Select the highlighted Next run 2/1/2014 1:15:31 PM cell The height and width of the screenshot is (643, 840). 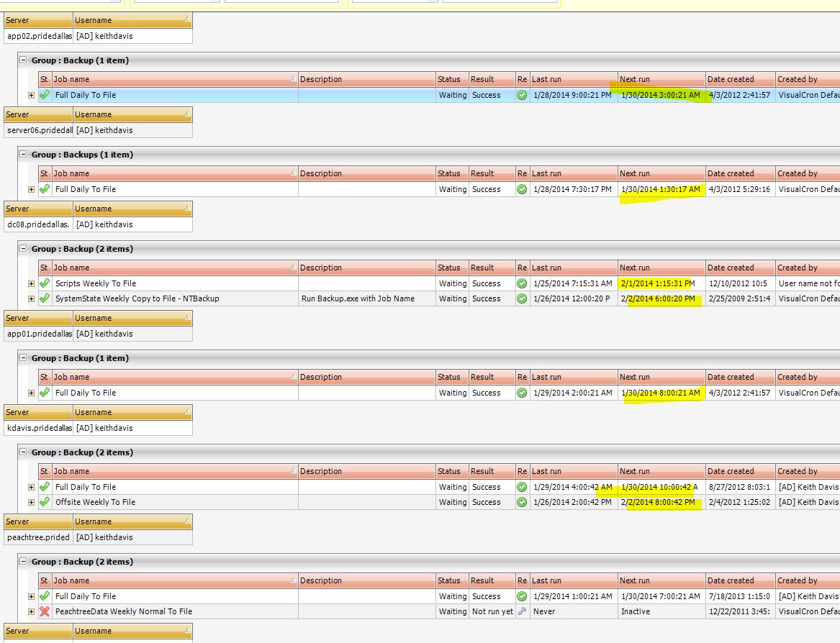(x=660, y=283)
